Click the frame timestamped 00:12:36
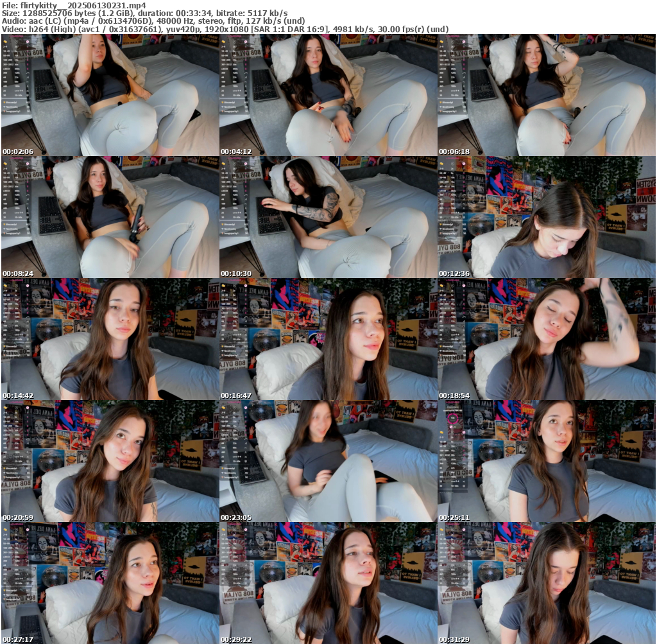Image resolution: width=657 pixels, height=644 pixels. pyautogui.click(x=546, y=217)
